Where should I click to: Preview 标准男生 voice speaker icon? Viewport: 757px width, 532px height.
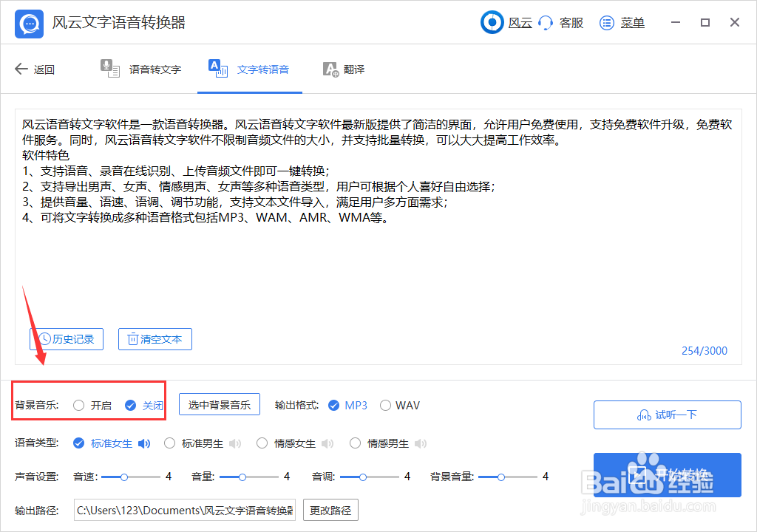[235, 443]
